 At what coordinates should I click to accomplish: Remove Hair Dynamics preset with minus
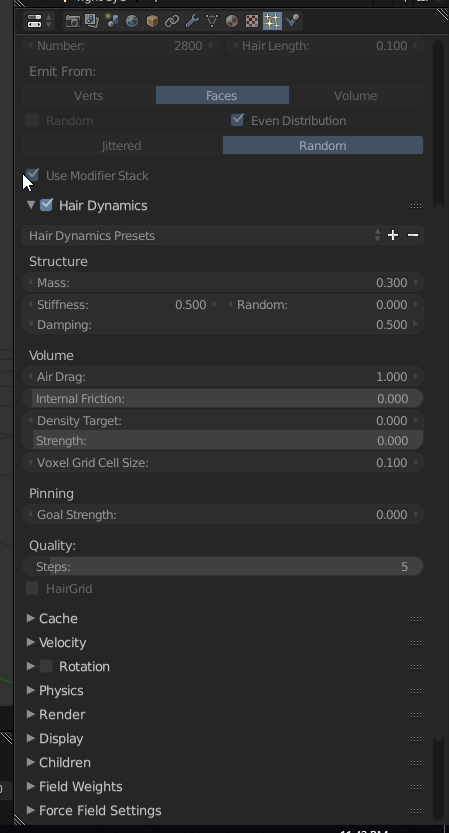413,235
